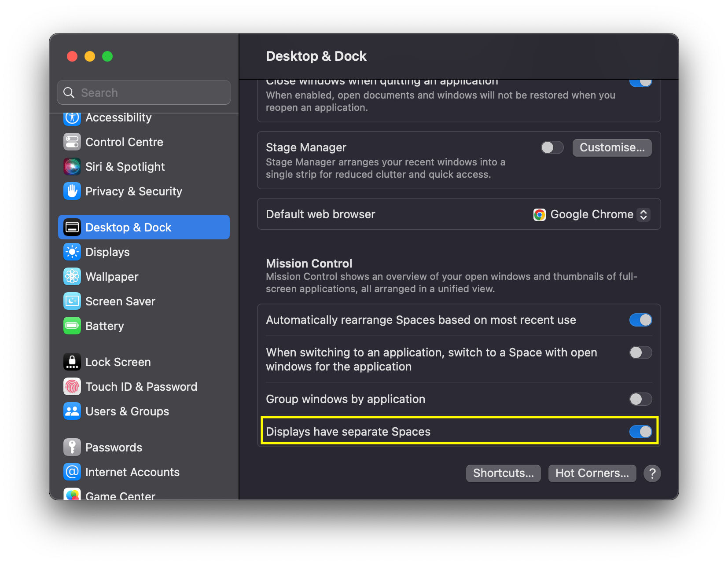The width and height of the screenshot is (728, 565).
Task: Click the Control Centre sidebar icon
Action: 72,142
